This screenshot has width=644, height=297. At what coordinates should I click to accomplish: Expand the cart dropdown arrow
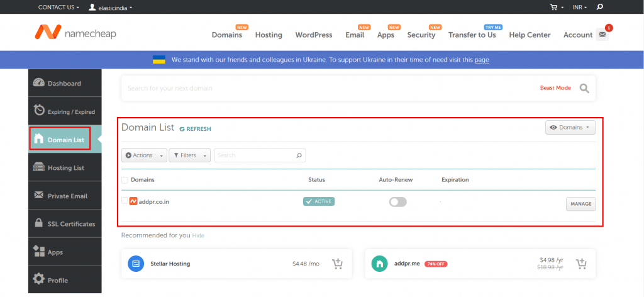click(x=562, y=8)
